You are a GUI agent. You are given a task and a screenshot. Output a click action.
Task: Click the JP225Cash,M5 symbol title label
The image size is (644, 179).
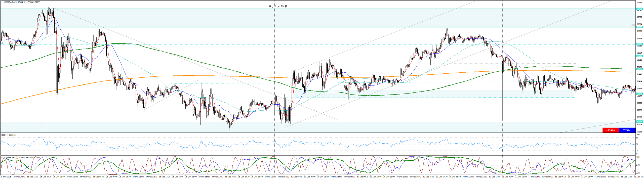10,2
